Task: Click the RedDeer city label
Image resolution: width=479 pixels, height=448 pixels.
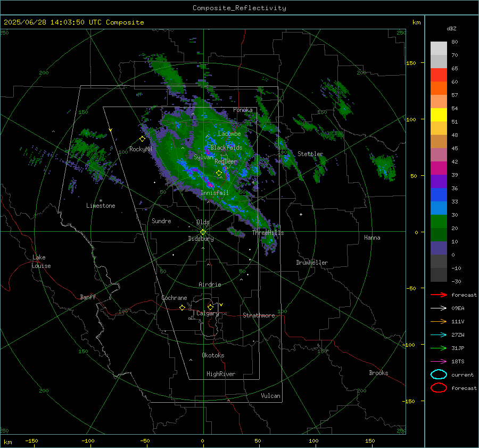Action: 226,161
